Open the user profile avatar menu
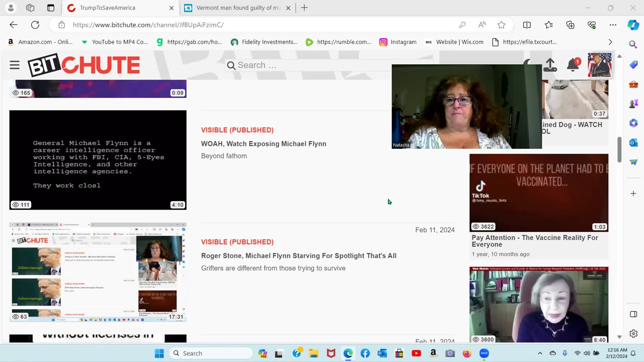Viewport: 644px width, 362px height. 600,65
